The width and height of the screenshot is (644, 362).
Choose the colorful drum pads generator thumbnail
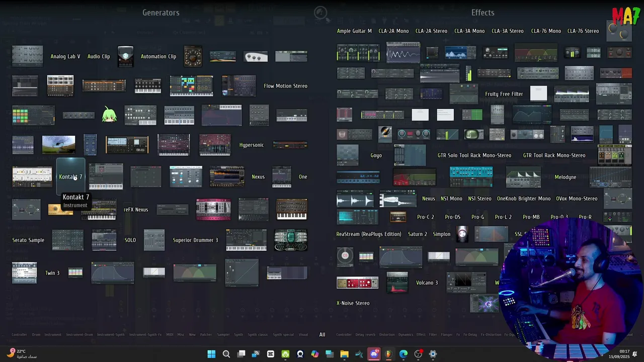pyautogui.click(x=33, y=115)
